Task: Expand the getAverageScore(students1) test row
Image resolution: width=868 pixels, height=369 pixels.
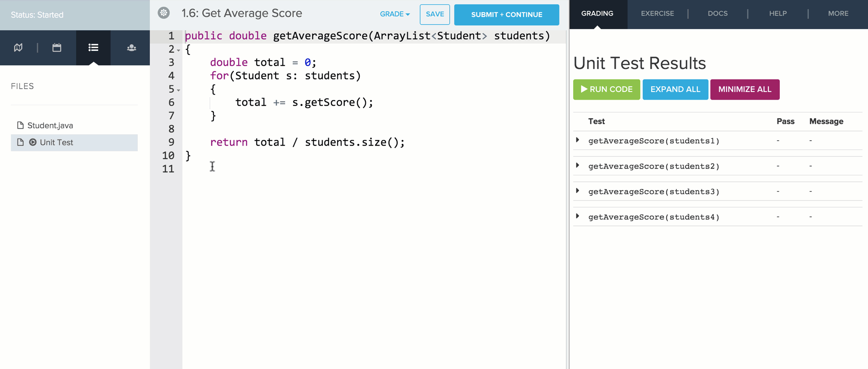Action: coord(578,140)
